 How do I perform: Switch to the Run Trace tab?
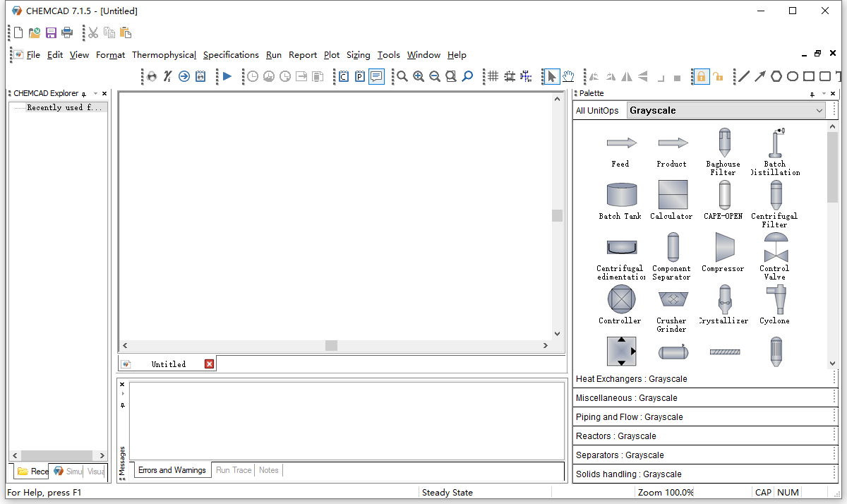[234, 470]
